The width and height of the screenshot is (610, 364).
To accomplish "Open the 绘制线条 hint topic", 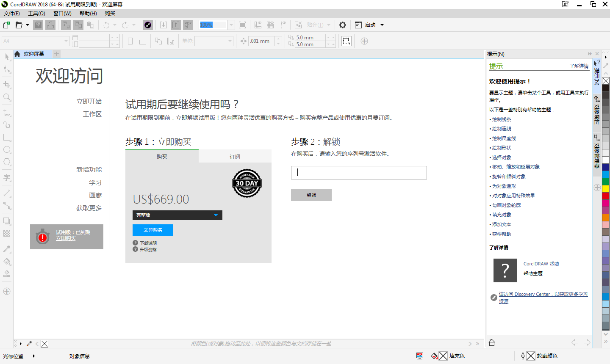I will tap(502, 119).
